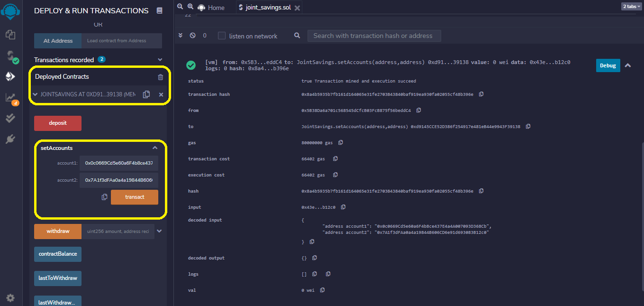Screen dimensions: 644x306
Task: Copy the gas value
Action: coord(340,143)
